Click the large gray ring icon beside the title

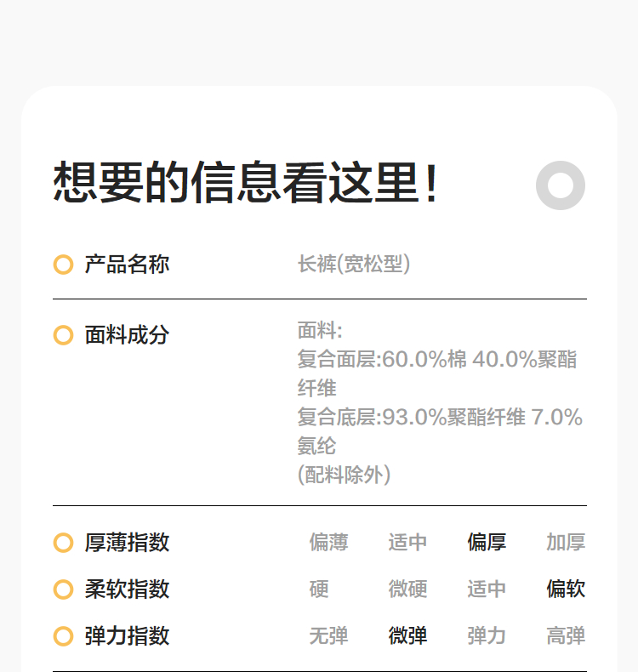[561, 185]
